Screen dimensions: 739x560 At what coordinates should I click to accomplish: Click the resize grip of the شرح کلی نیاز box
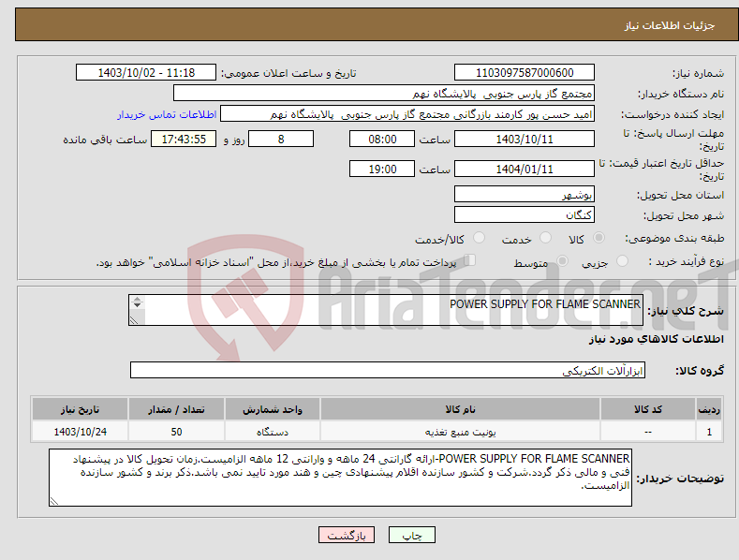point(134,320)
